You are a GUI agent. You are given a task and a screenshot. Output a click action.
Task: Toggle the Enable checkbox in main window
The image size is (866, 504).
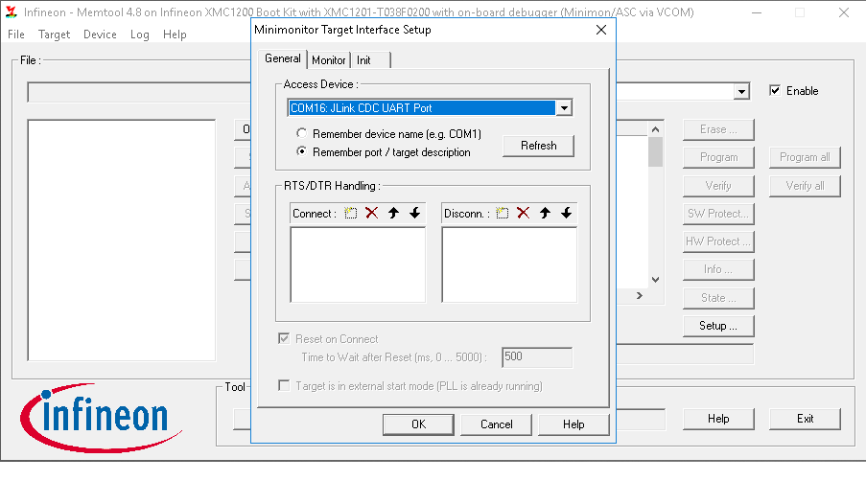tap(775, 90)
